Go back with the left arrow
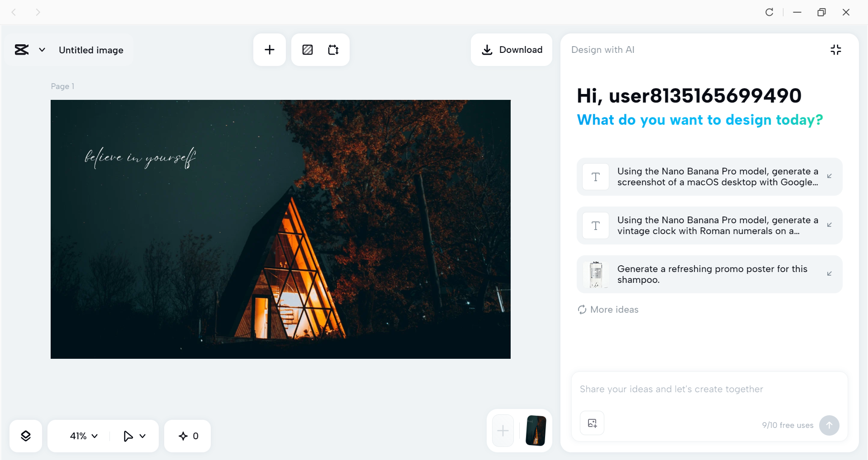 pyautogui.click(x=14, y=12)
